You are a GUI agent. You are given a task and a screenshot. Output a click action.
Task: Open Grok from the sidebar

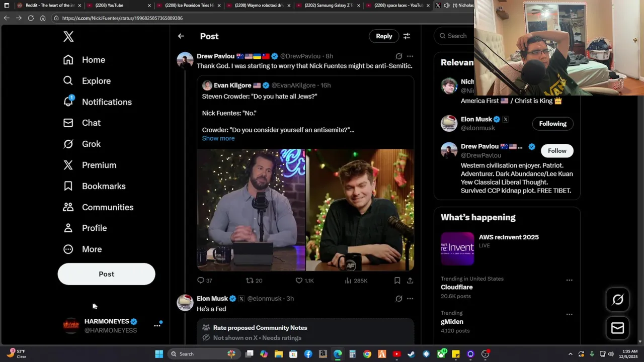82,144
